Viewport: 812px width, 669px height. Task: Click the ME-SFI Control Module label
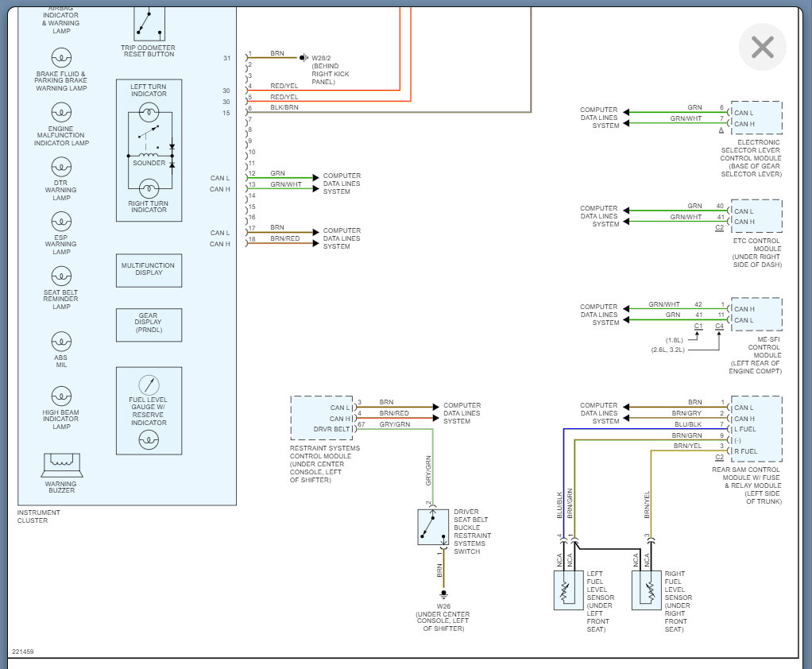pyautogui.click(x=756, y=355)
